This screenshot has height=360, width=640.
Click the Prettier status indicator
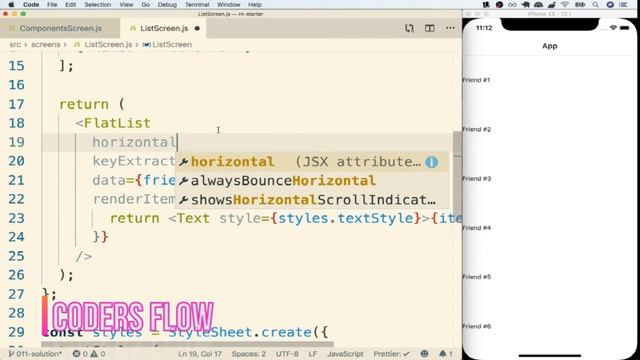pos(391,353)
